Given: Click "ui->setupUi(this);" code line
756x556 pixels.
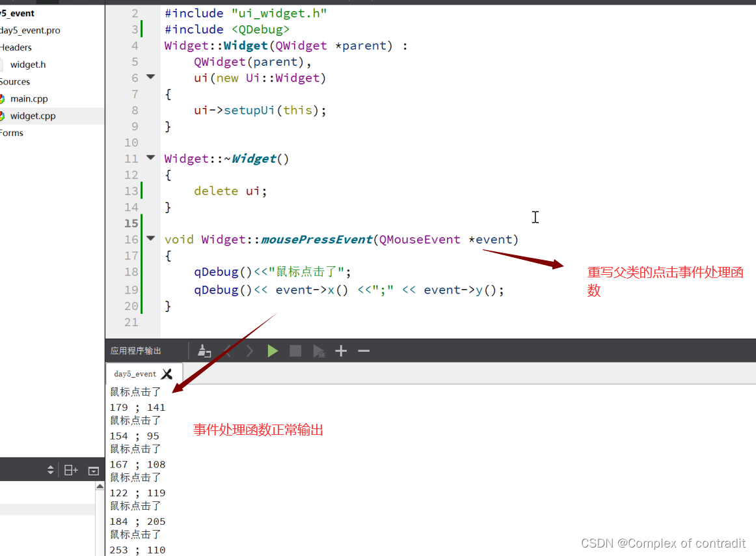Looking at the screenshot, I should pos(260,111).
